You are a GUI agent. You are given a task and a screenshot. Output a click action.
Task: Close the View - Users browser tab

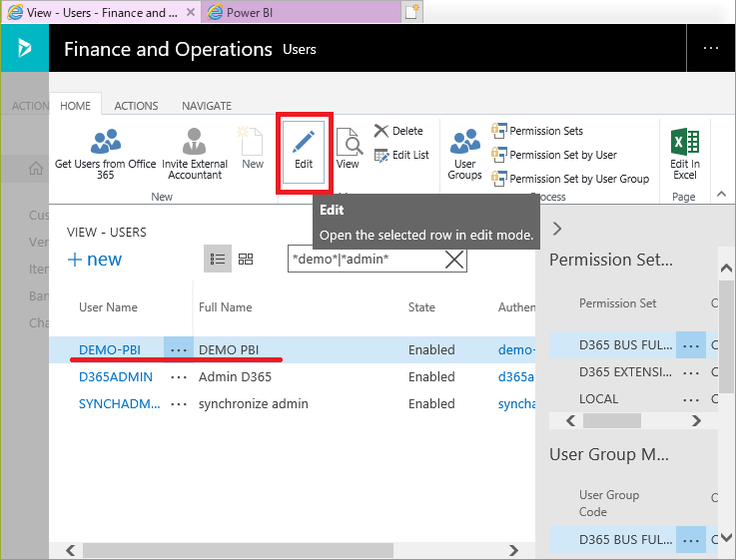coord(191,12)
